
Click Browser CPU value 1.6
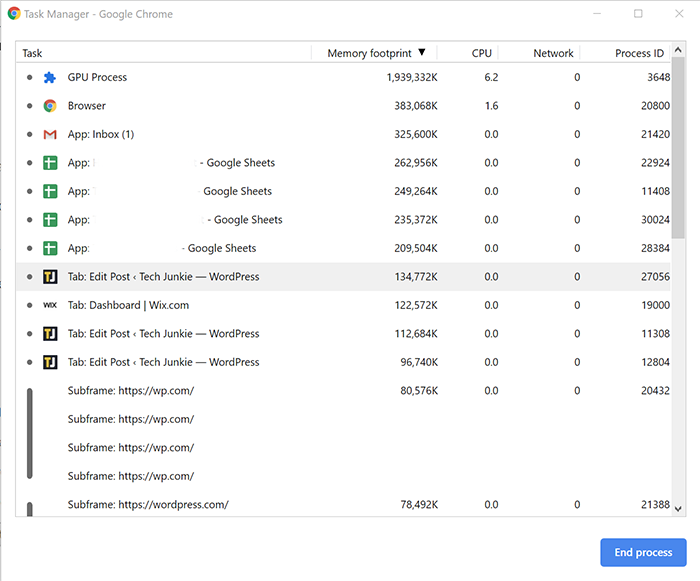(x=491, y=106)
